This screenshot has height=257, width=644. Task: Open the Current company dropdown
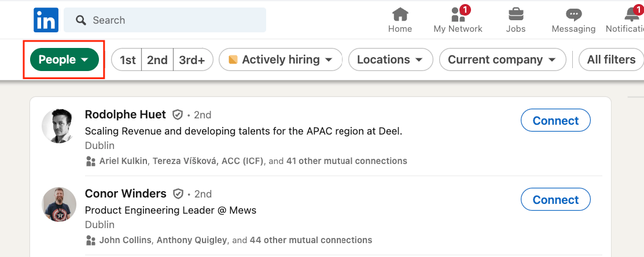click(x=502, y=59)
